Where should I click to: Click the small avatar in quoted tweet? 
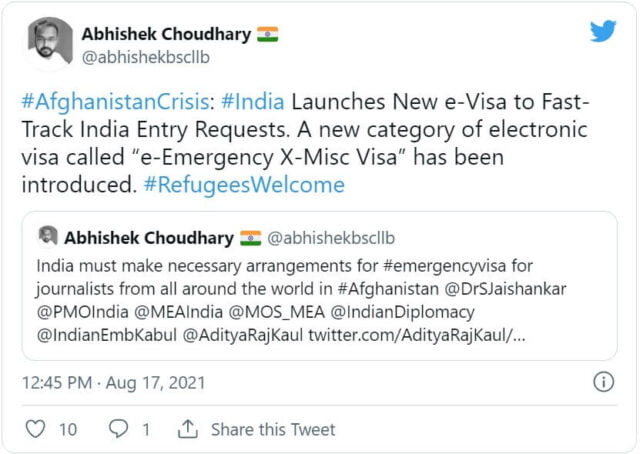tap(47, 236)
